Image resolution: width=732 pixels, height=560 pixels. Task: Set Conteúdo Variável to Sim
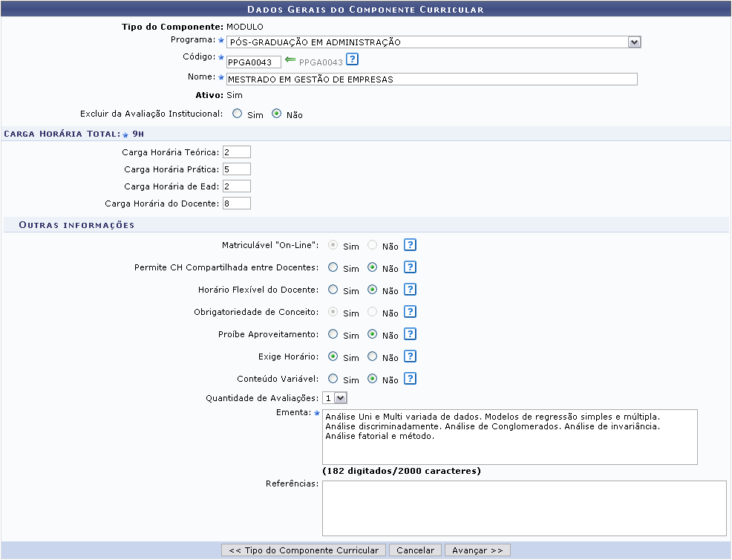pos(333,379)
